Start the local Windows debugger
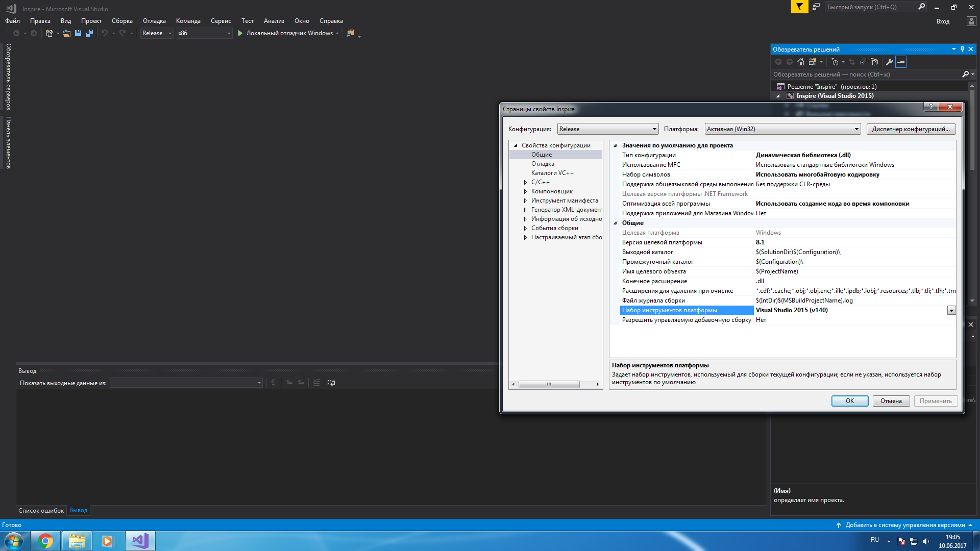This screenshot has width=980, height=551. tap(285, 33)
